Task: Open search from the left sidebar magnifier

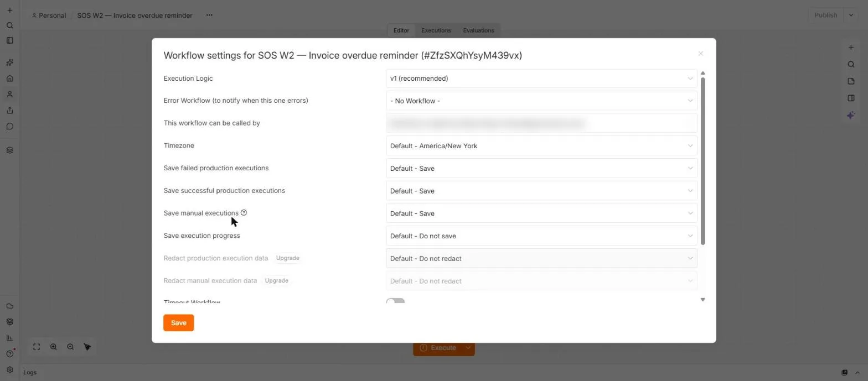Action: pos(9,25)
